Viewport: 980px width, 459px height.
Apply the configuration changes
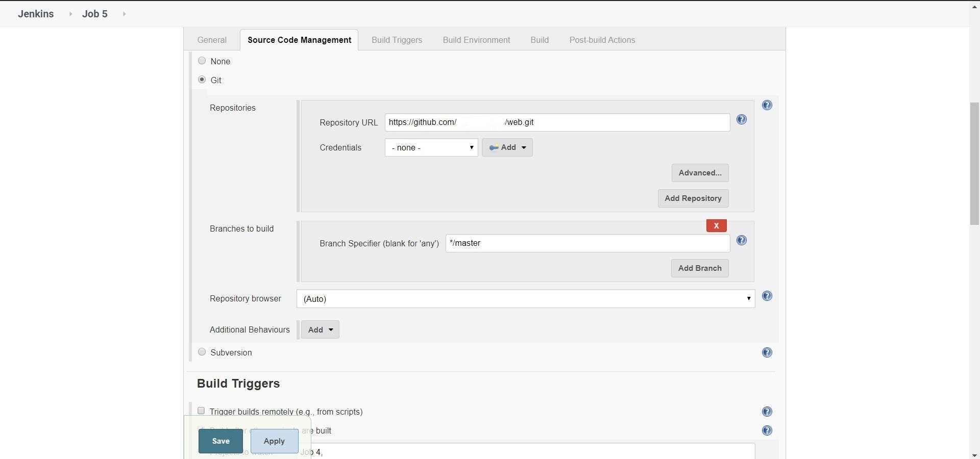coord(274,441)
